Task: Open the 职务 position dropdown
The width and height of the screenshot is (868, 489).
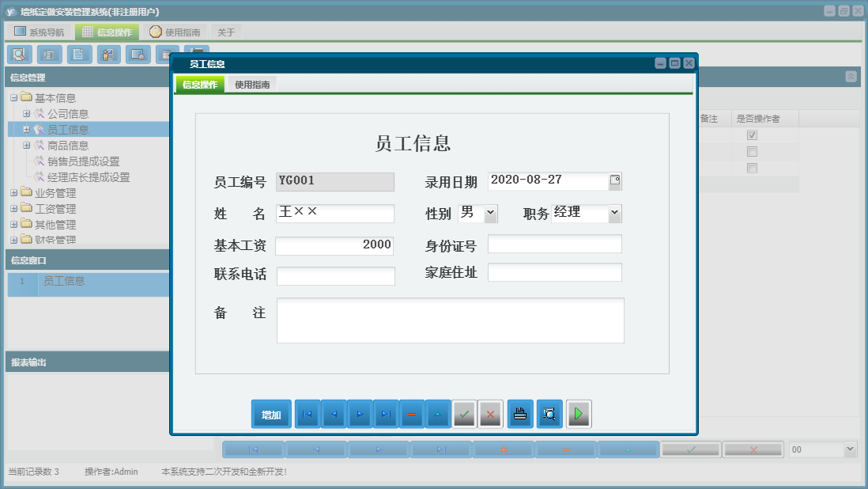Action: [x=614, y=214]
